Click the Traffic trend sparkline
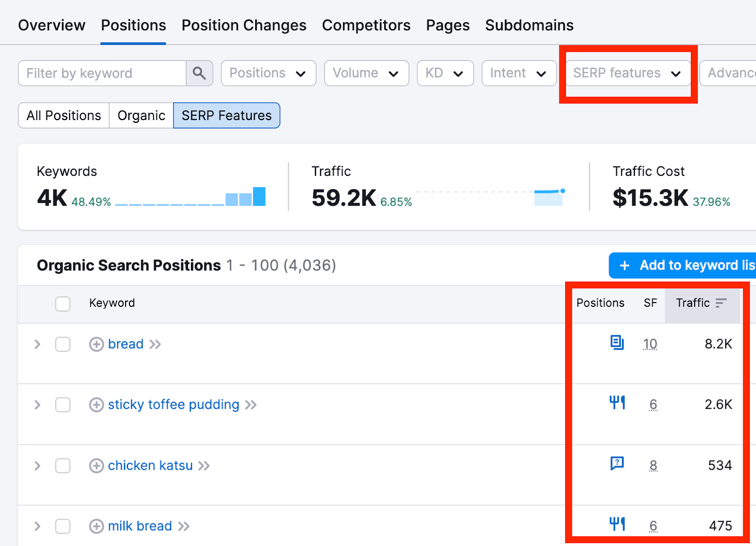 tap(490, 197)
